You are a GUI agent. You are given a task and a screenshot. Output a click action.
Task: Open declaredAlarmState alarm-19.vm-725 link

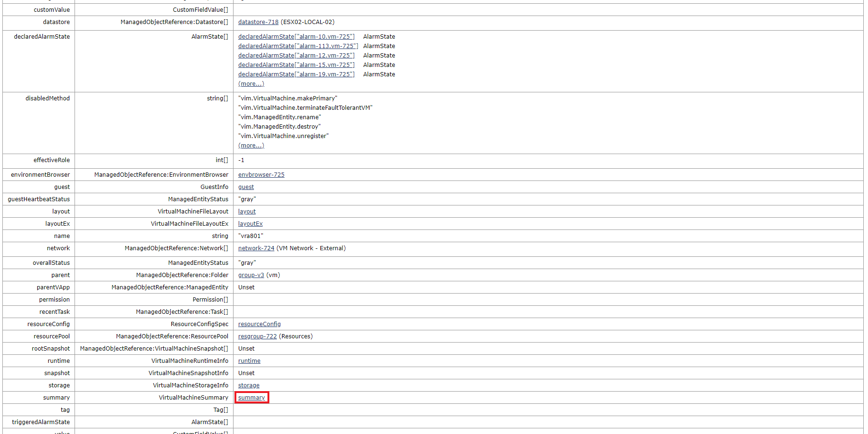point(296,74)
